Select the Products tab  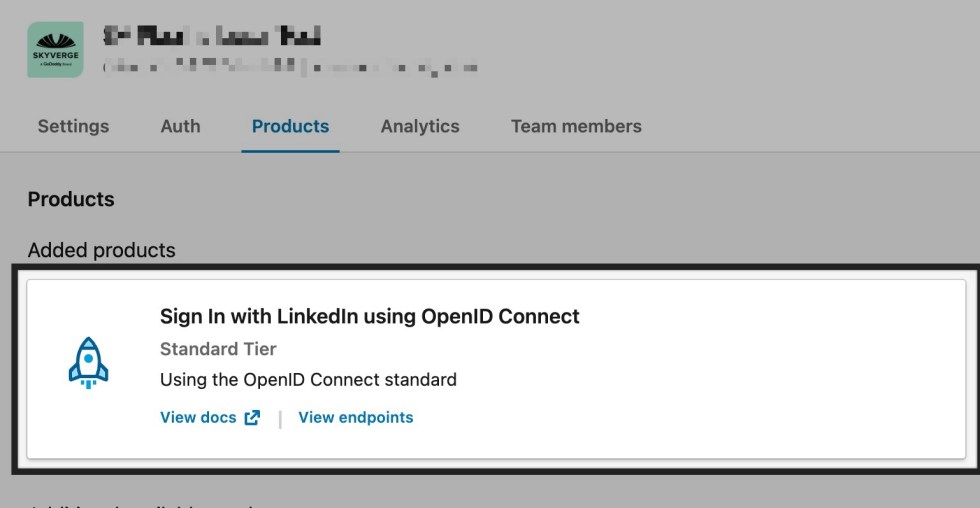[291, 126]
